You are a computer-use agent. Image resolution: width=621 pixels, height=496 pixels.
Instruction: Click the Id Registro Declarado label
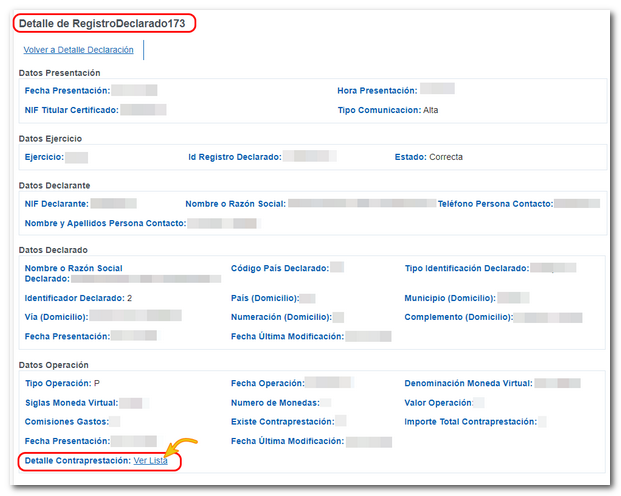click(x=234, y=157)
